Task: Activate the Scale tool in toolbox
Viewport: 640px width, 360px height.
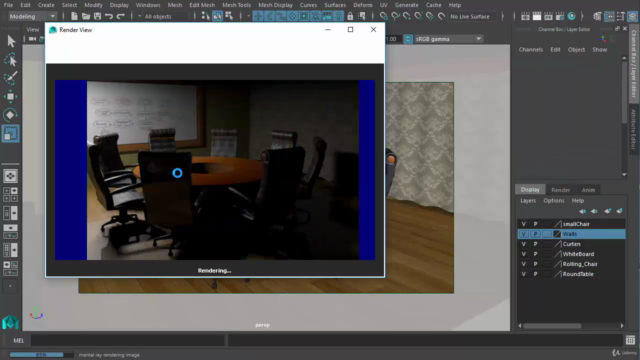Action: [11, 133]
